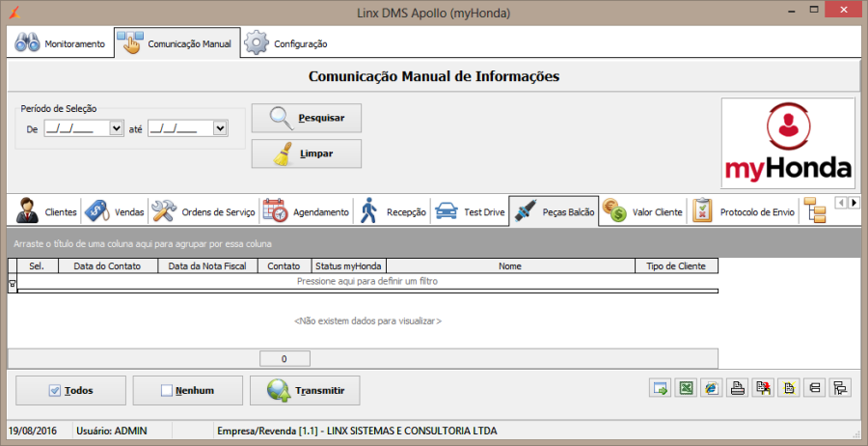Click the Nome column header
The height and width of the screenshot is (446, 868).
[510, 265]
